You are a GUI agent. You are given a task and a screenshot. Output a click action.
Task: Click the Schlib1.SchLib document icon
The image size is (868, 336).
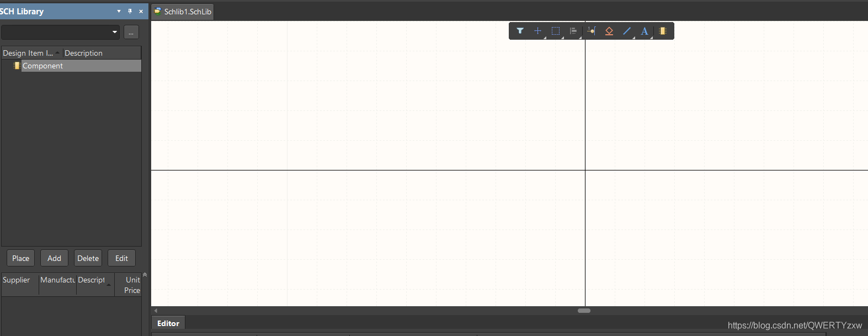[x=158, y=11]
